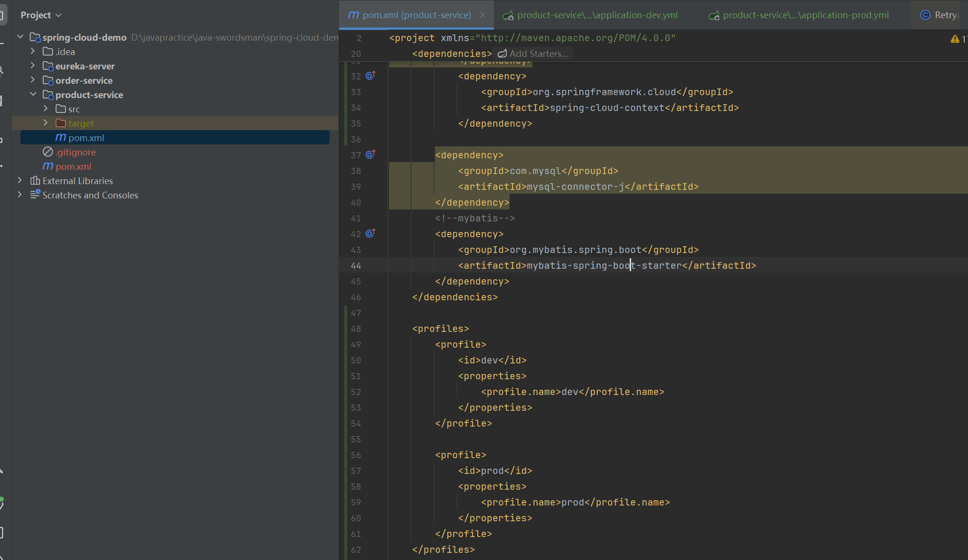Click the External Libraries icon
This screenshot has width=968, height=560.
point(35,181)
